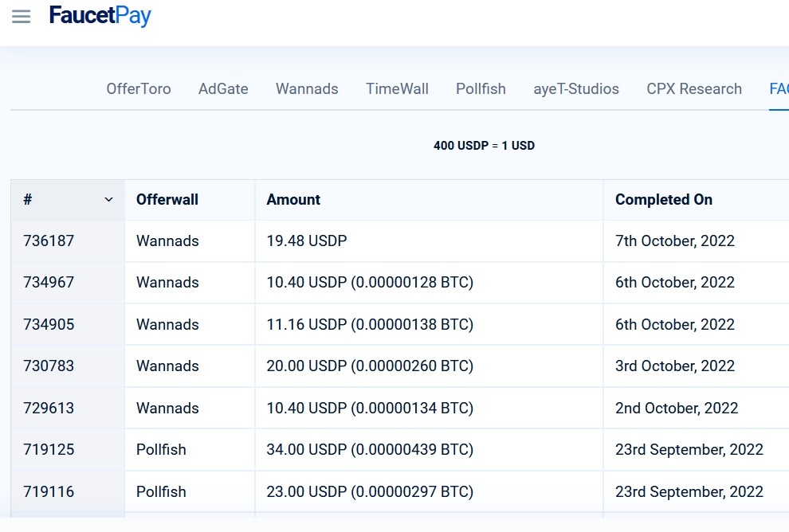Screen dimensions: 789x532
Task: Click the Amount column header
Action: pyautogui.click(x=293, y=200)
